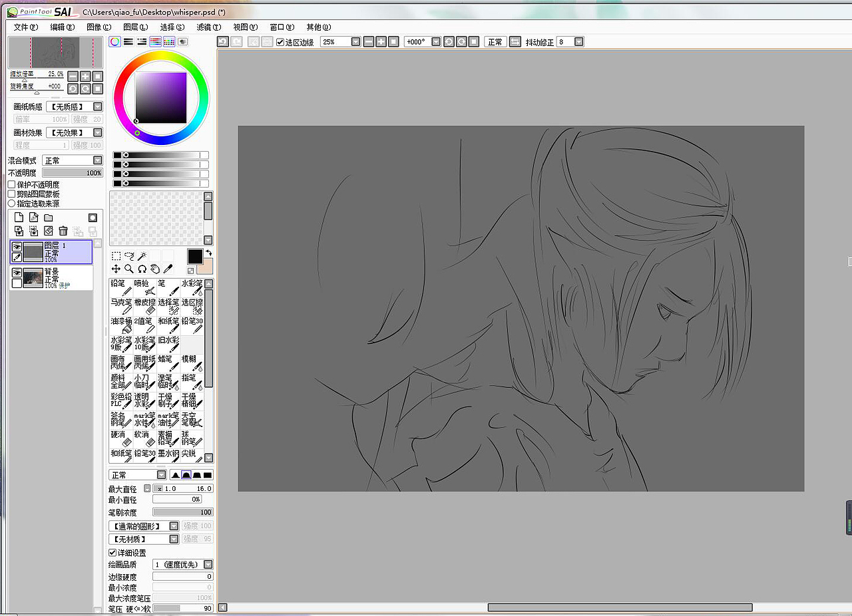Click the navigator preview thumbnail
Image resolution: width=852 pixels, height=616 pixels.
(x=55, y=52)
